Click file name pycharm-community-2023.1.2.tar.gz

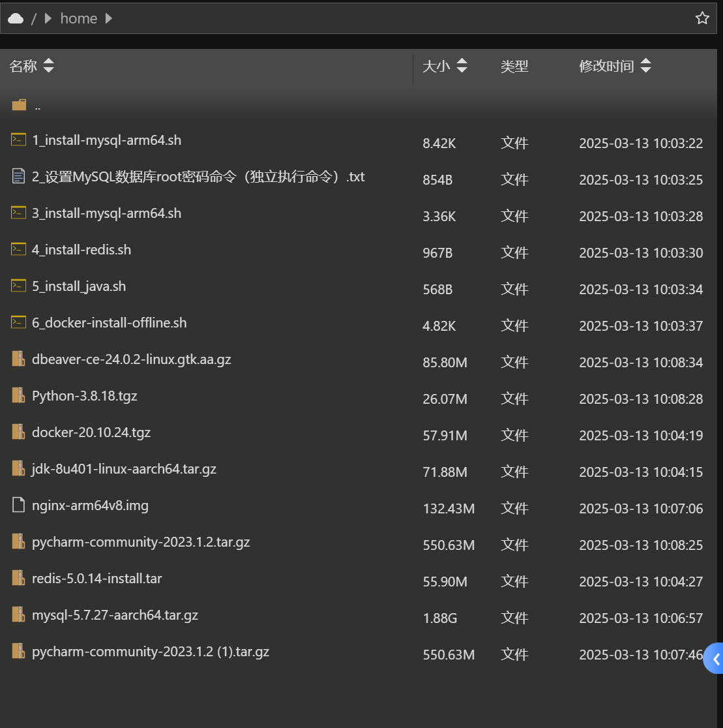141,542
